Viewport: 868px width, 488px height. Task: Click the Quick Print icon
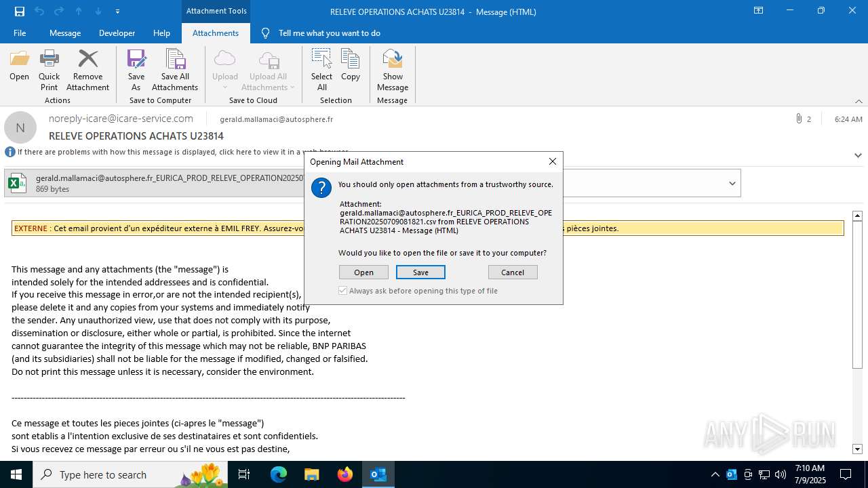tap(49, 70)
